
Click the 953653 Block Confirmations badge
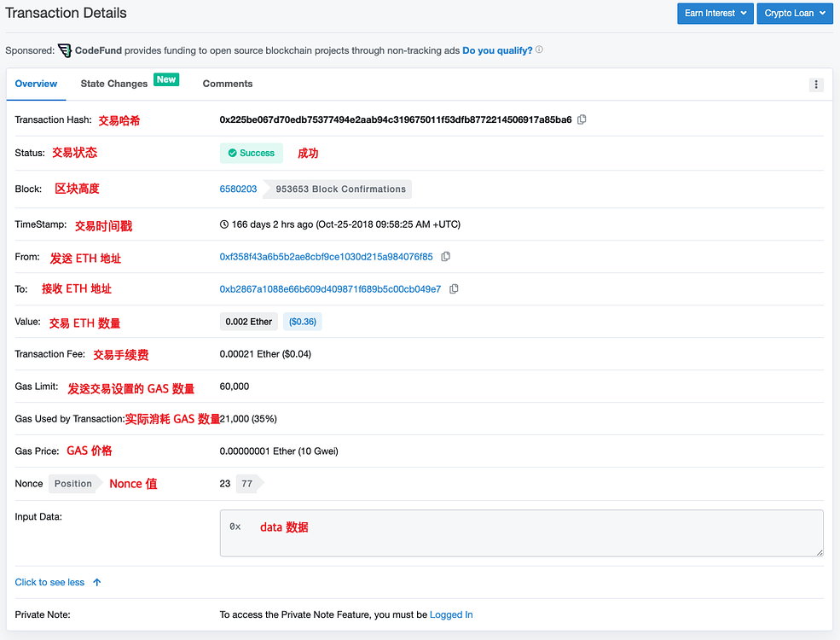[339, 189]
